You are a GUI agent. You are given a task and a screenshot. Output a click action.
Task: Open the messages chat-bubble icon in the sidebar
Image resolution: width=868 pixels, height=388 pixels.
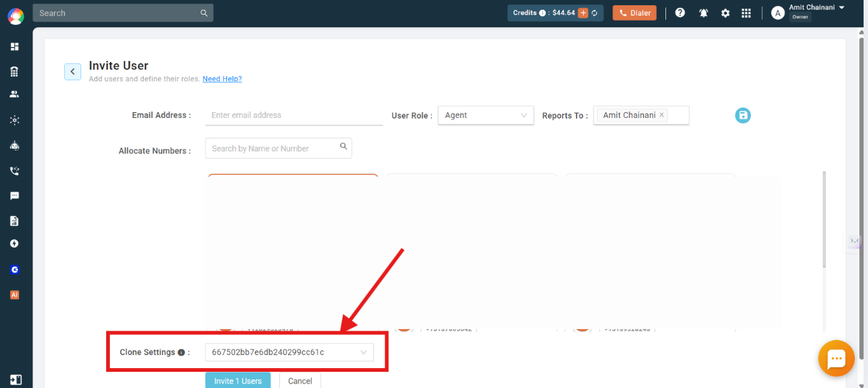15,195
